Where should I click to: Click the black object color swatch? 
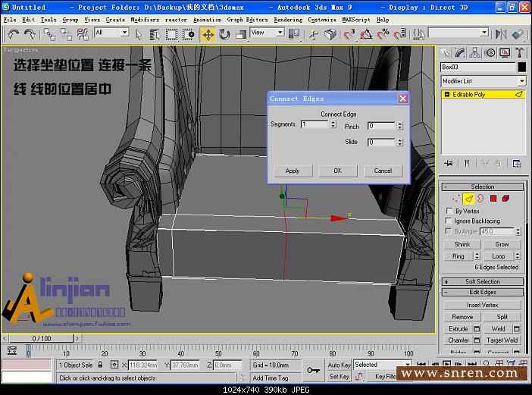[x=521, y=67]
